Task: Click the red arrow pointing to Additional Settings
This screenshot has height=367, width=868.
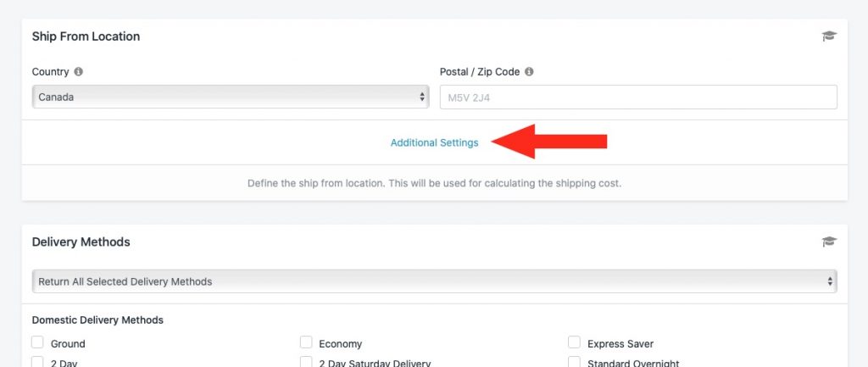Action: (x=549, y=142)
